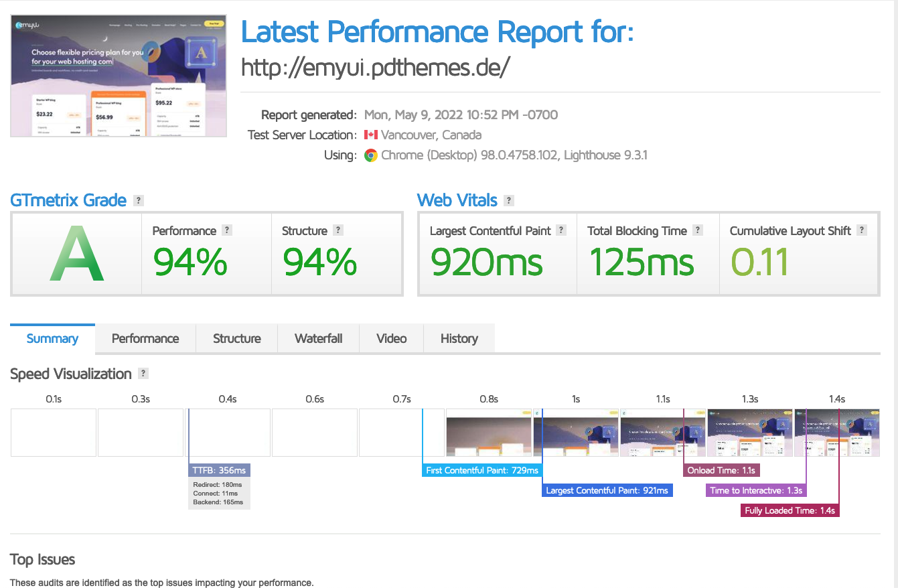
Task: Click the Redirect: 180ms detail
Action: pyautogui.click(x=218, y=484)
